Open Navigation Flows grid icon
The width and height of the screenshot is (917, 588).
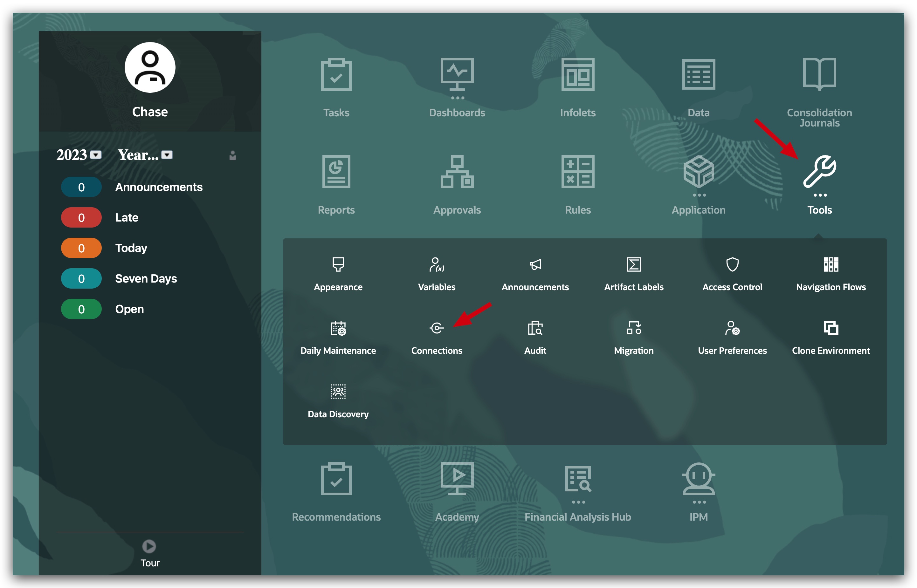tap(831, 264)
